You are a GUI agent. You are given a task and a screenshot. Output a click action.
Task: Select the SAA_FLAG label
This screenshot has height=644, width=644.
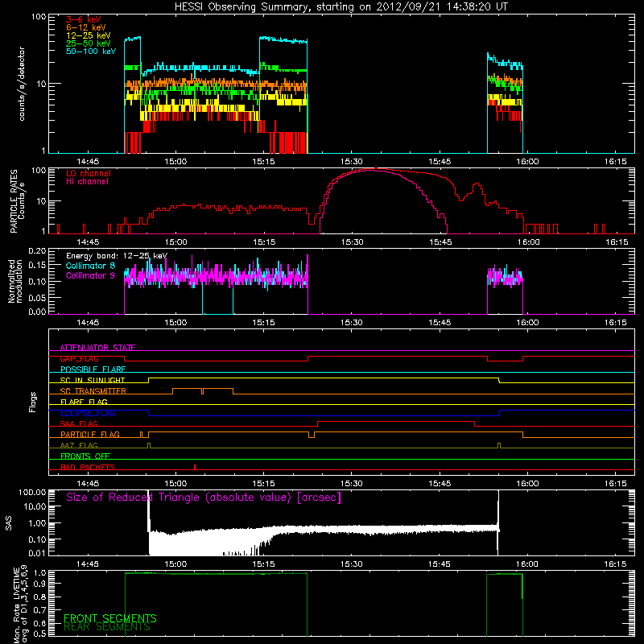pos(79,424)
